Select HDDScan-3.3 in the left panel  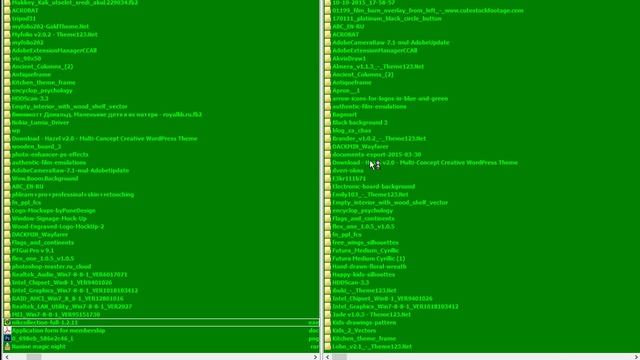[30, 98]
